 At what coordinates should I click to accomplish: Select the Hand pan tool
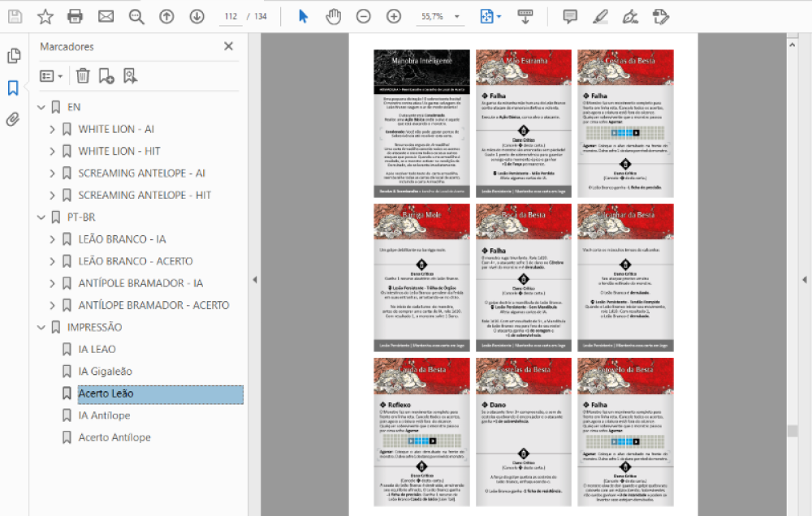(x=333, y=16)
